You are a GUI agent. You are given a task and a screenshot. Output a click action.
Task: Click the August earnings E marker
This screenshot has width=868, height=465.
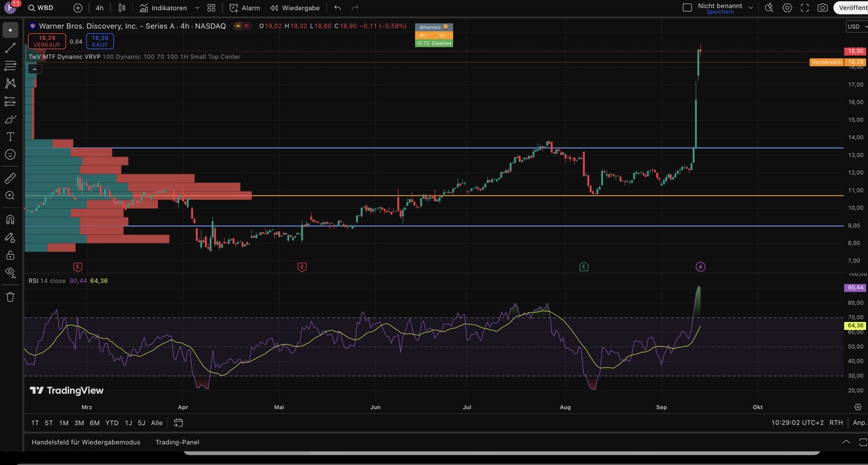584,267
